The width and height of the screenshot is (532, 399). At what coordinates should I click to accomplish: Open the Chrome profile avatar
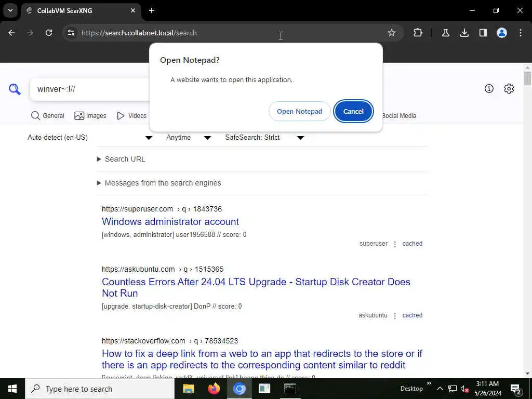pyautogui.click(x=502, y=33)
